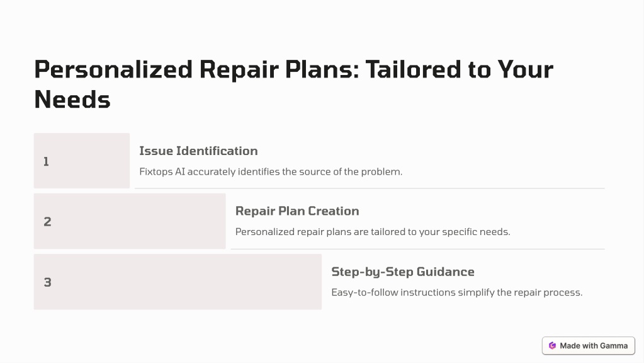Click the numeral 2 label
This screenshot has height=363, width=644.
click(x=48, y=222)
